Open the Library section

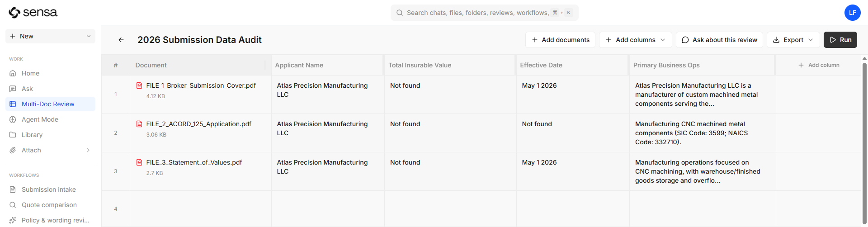coord(50,135)
